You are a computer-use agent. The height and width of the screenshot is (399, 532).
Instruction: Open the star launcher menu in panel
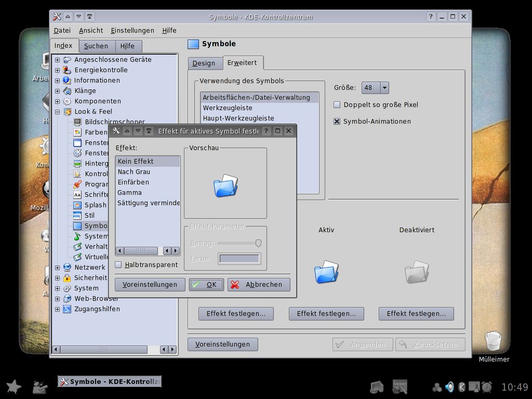pos(14,387)
